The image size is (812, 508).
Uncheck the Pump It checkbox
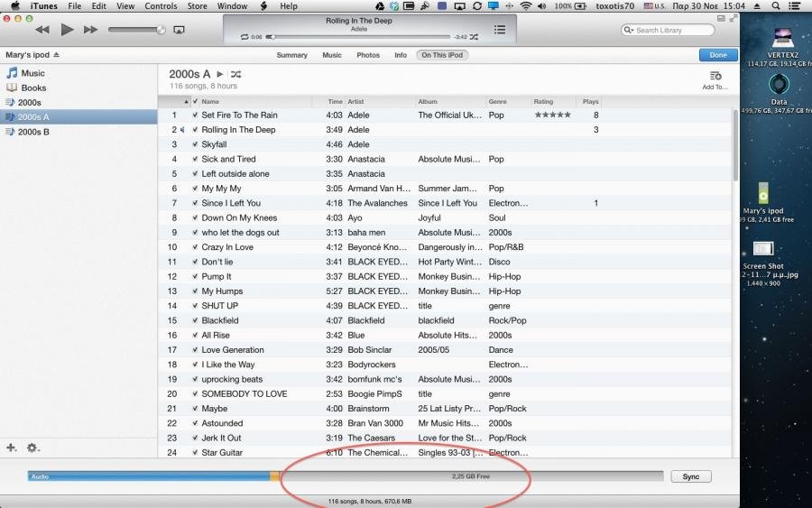point(195,276)
